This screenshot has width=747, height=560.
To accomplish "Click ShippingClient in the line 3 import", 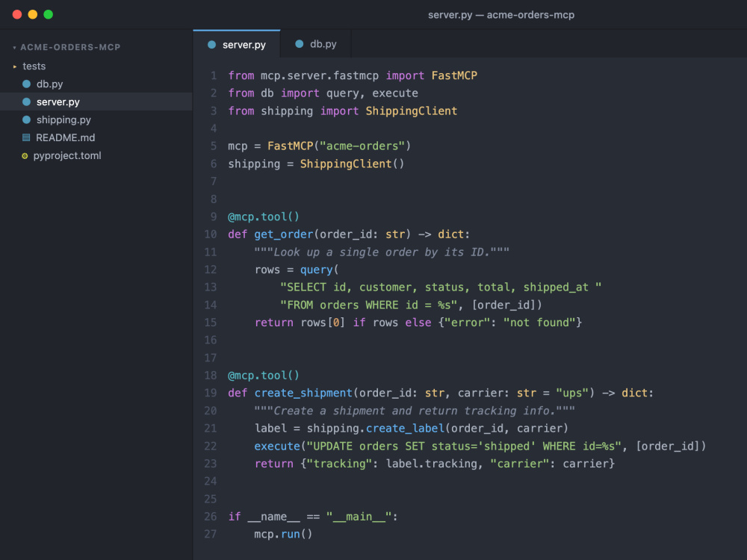I will click(x=411, y=111).
